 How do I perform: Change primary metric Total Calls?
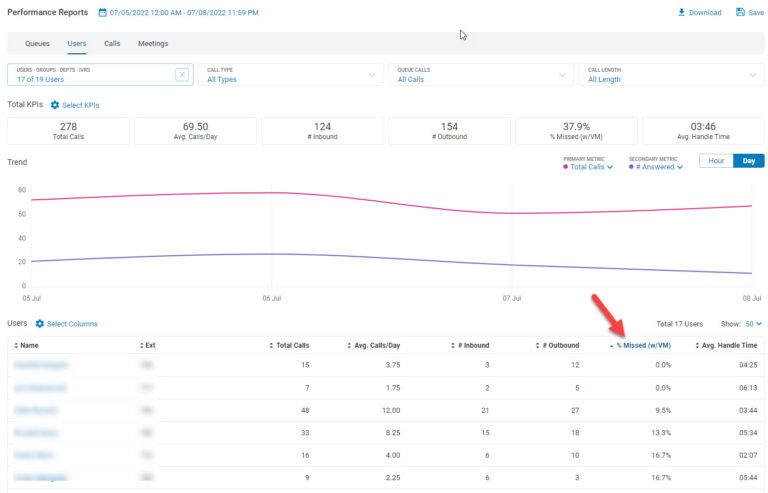point(590,167)
